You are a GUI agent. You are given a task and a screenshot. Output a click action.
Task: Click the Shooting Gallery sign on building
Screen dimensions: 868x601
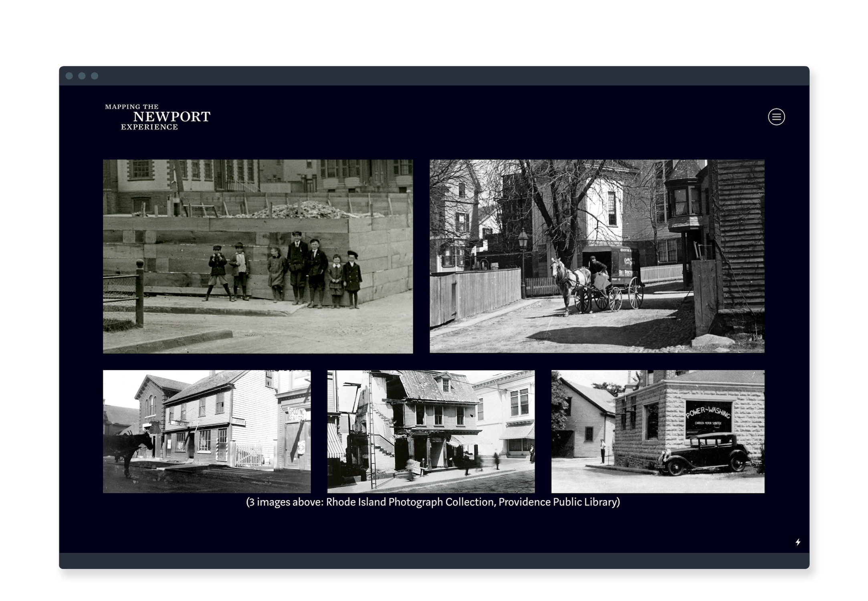coord(297,413)
